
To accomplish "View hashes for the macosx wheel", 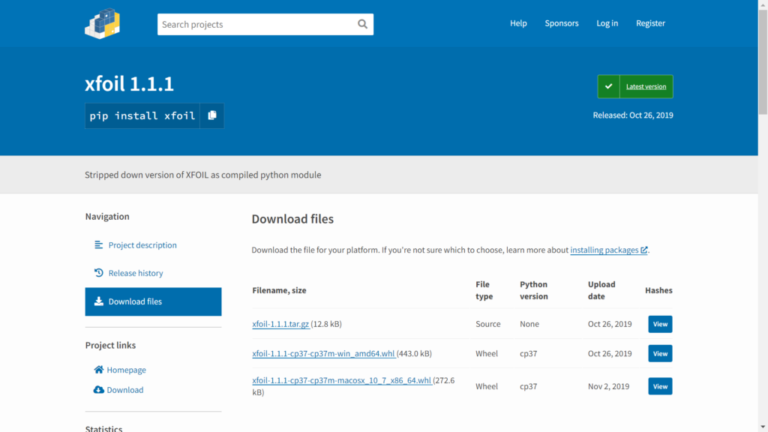I will point(660,386).
